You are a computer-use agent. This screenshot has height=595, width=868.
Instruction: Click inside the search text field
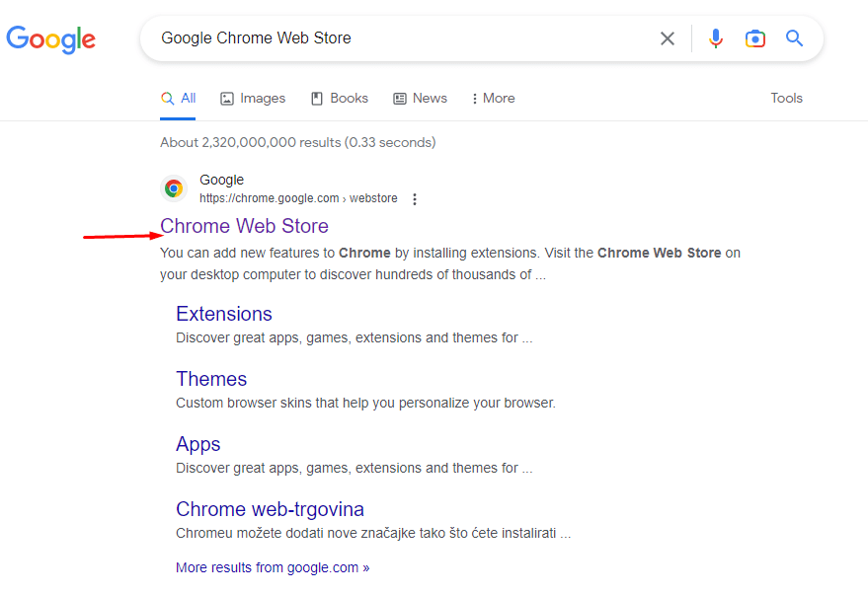pos(395,38)
